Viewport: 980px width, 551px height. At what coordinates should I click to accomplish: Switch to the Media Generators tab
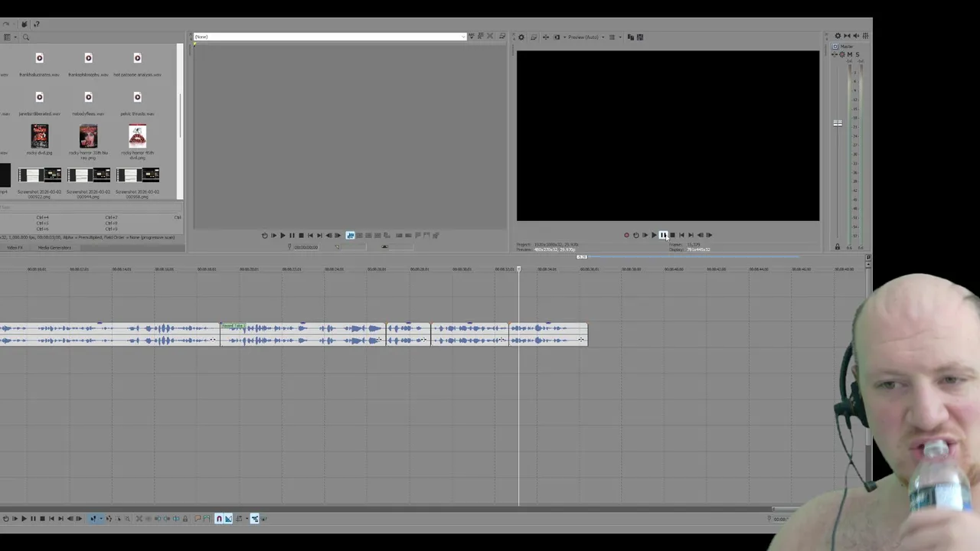point(54,248)
